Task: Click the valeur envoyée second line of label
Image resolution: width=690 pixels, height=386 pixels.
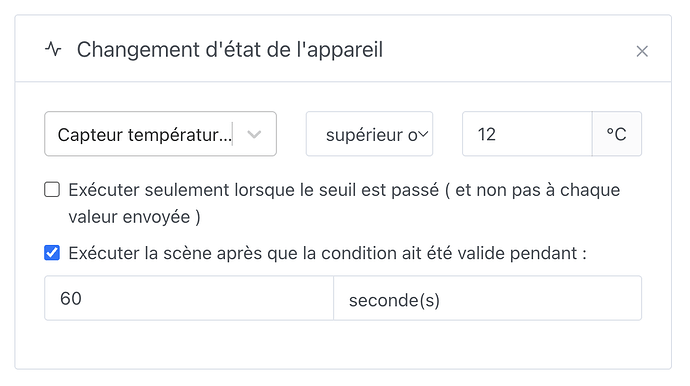Action: [x=134, y=217]
